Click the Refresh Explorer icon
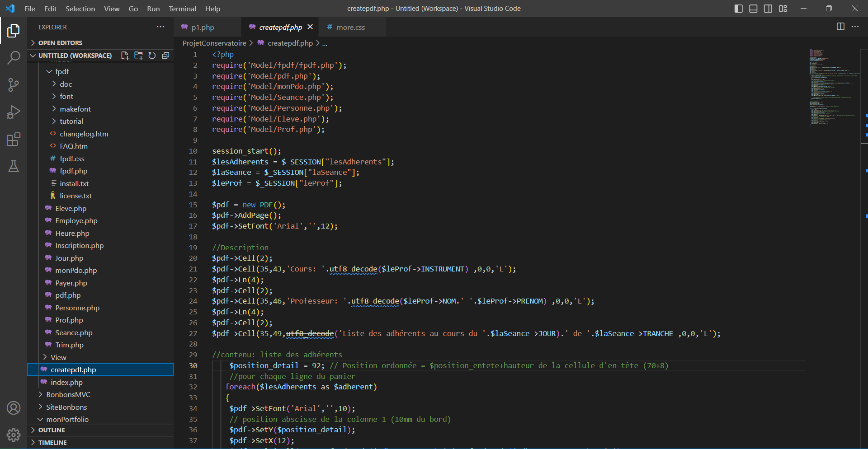The height and width of the screenshot is (449, 868). click(x=152, y=56)
